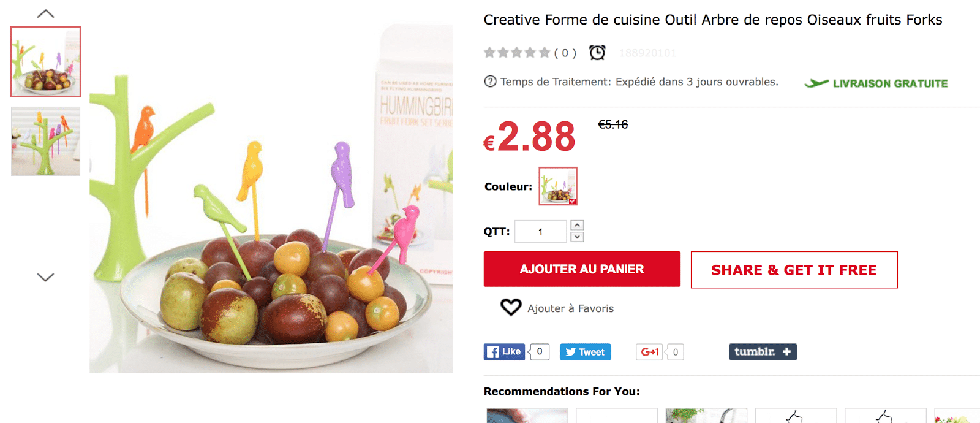This screenshot has width=980, height=423.
Task: Click the Google +1 button
Action: [x=649, y=352]
